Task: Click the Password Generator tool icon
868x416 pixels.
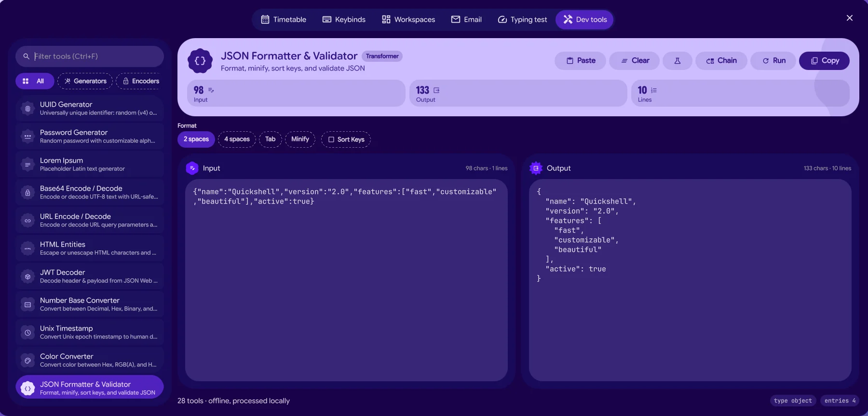Action: tap(28, 137)
